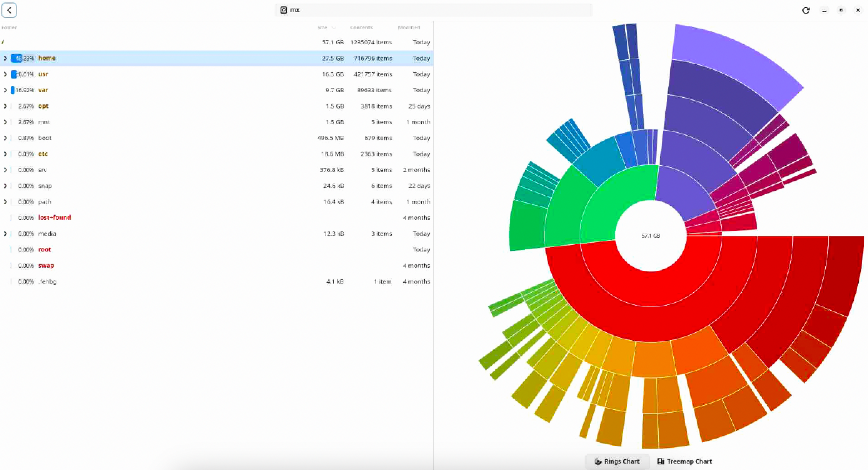This screenshot has width=868, height=470.
Task: Switch to the Treemap Chart view
Action: pyautogui.click(x=685, y=461)
